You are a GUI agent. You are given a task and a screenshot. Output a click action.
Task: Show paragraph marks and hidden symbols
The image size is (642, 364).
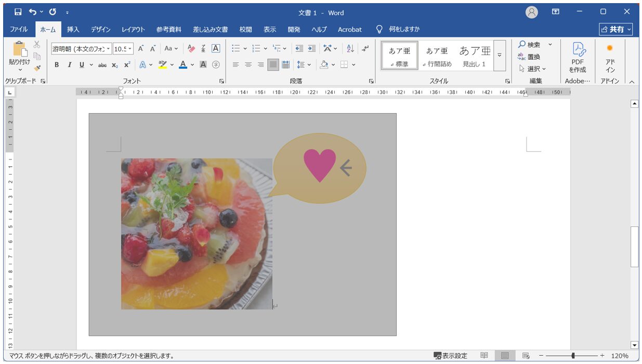tap(365, 49)
